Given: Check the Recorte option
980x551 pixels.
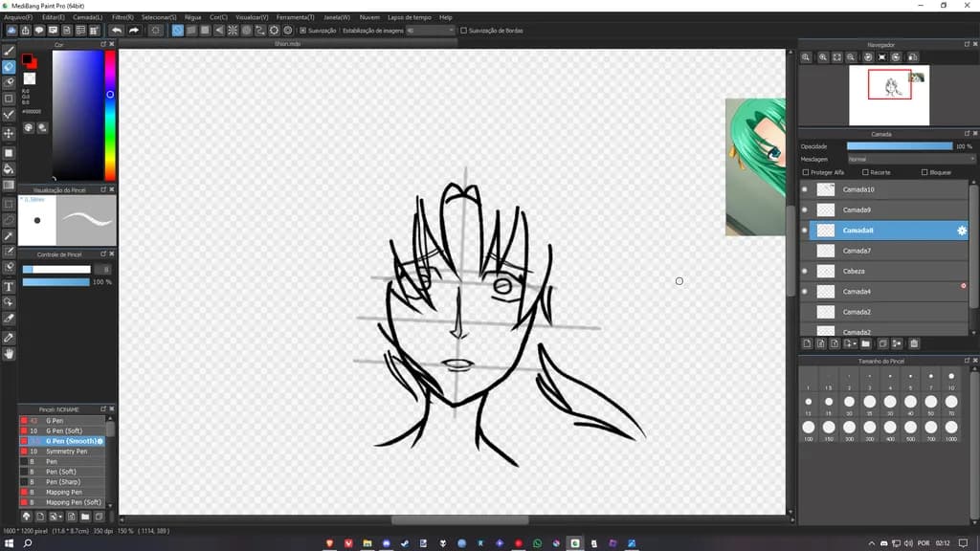Looking at the screenshot, I should pos(865,172).
